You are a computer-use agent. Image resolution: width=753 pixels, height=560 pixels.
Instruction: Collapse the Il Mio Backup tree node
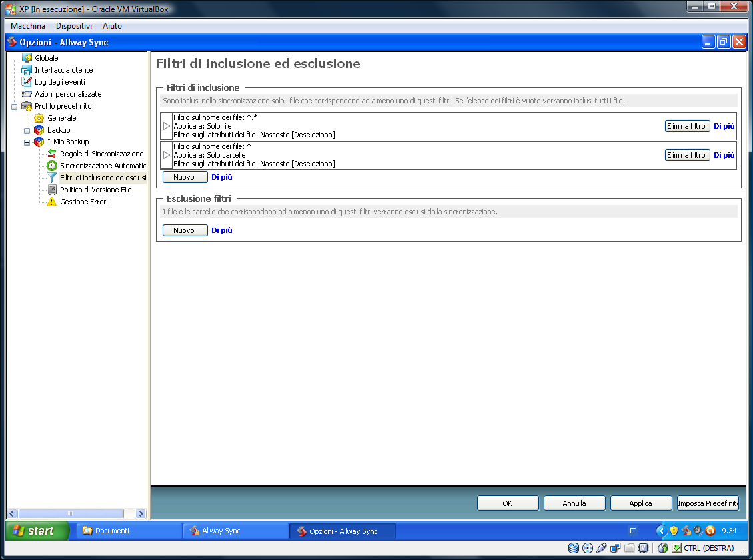(27, 142)
